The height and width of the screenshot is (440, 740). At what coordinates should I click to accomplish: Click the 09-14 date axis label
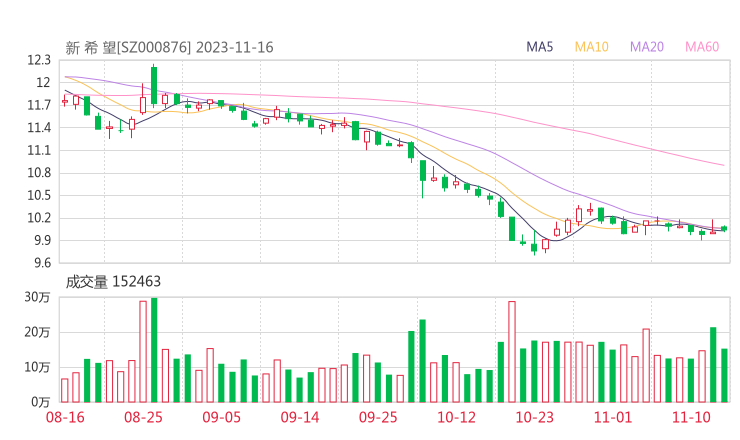click(x=300, y=417)
